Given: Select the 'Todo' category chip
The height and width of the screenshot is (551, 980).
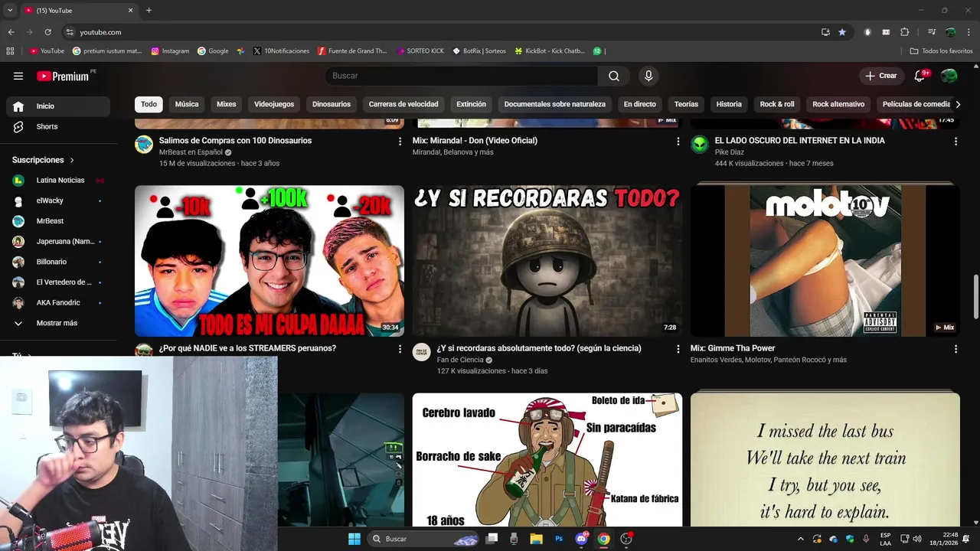Looking at the screenshot, I should pos(149,104).
